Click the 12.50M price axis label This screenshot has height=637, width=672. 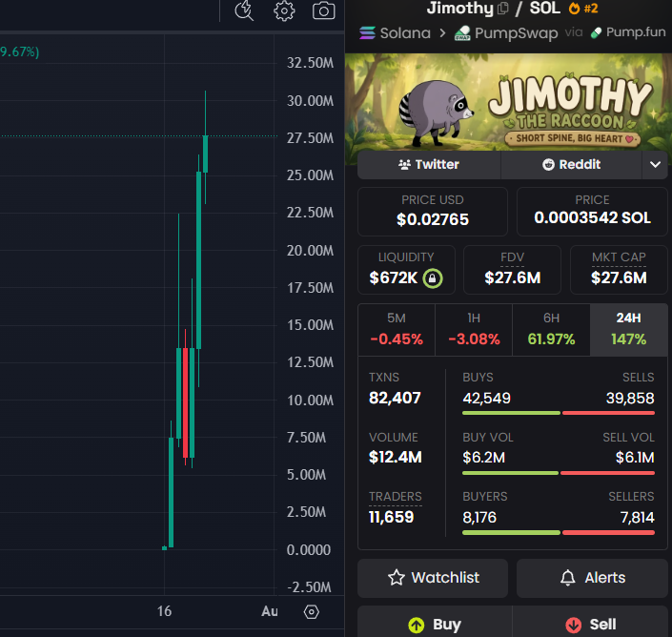pyautogui.click(x=310, y=362)
